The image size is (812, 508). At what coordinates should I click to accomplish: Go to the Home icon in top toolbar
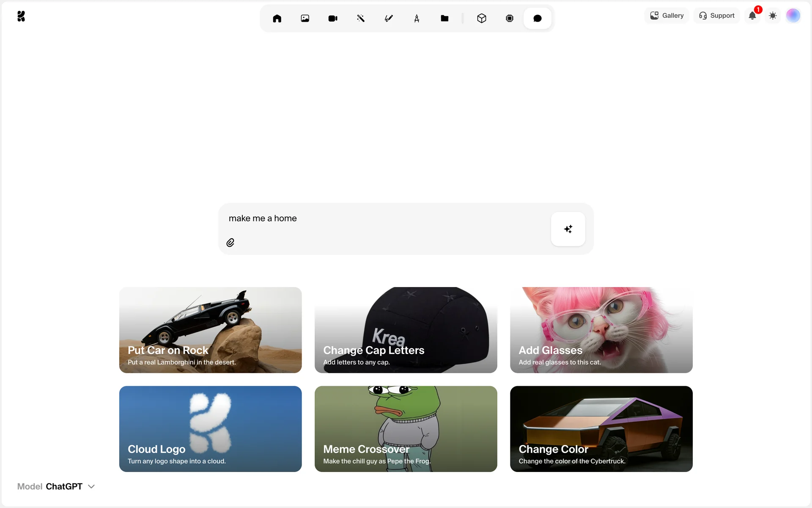pos(277,18)
